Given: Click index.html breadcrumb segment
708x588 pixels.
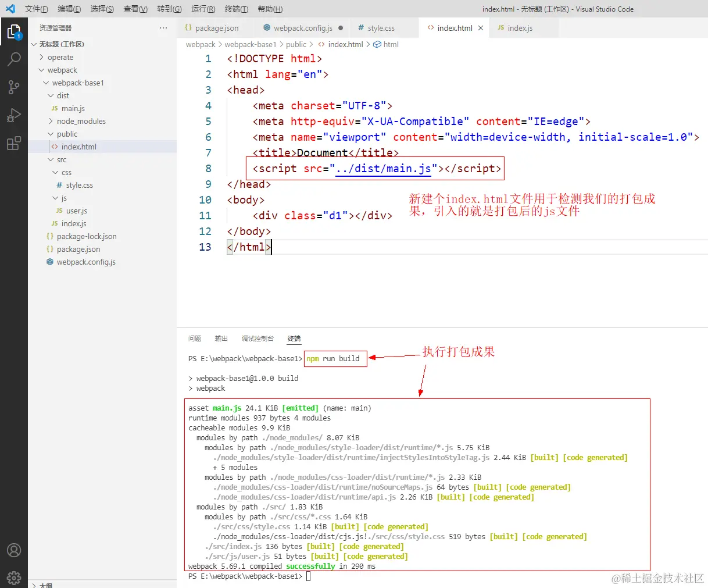Looking at the screenshot, I should coord(345,44).
